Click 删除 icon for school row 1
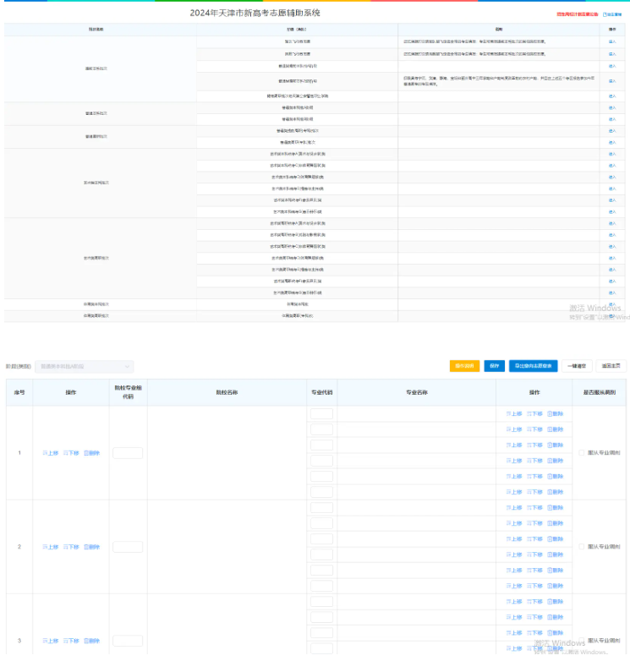 pyautogui.click(x=91, y=453)
